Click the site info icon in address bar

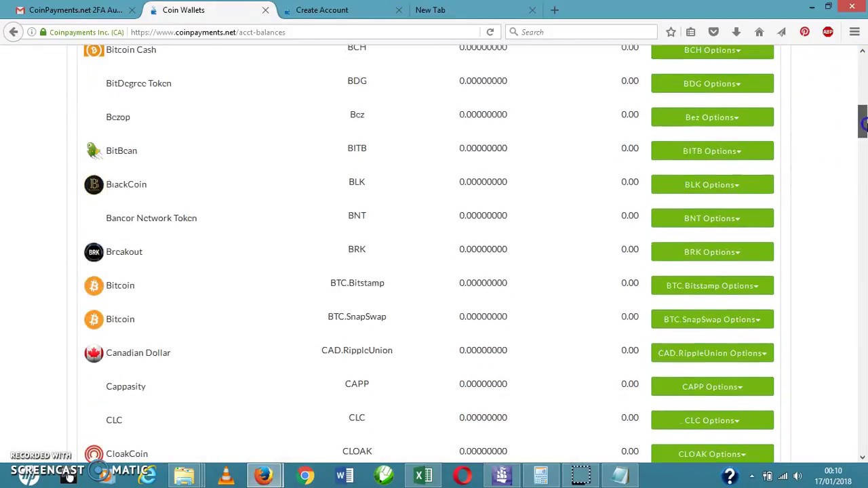[x=31, y=32]
